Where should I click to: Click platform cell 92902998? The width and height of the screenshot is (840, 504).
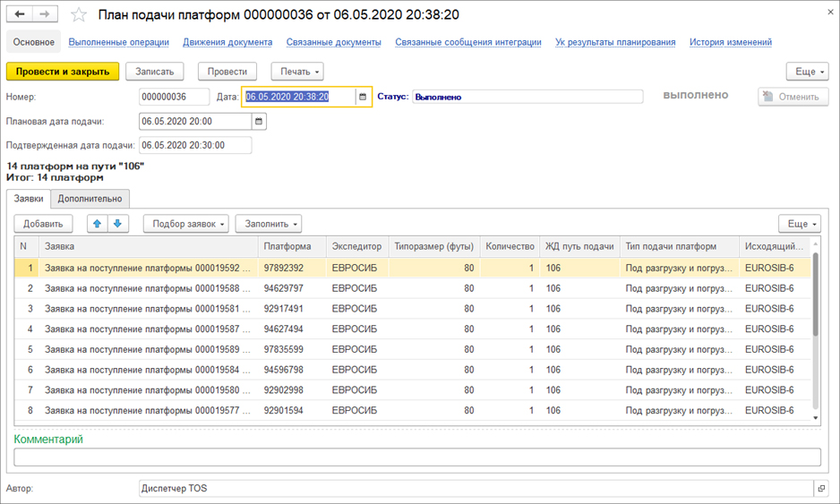pos(292,390)
